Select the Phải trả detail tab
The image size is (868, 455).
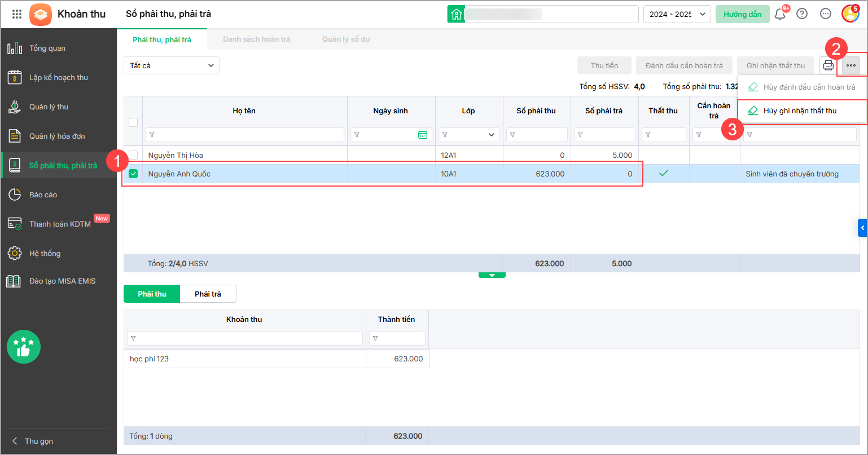pos(208,294)
